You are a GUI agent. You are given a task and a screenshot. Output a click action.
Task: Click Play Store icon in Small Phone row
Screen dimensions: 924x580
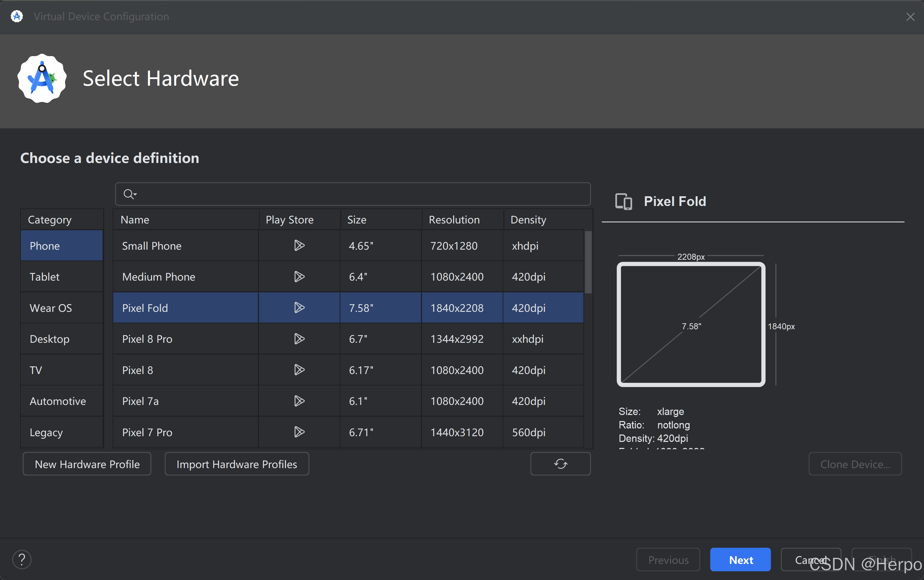299,246
